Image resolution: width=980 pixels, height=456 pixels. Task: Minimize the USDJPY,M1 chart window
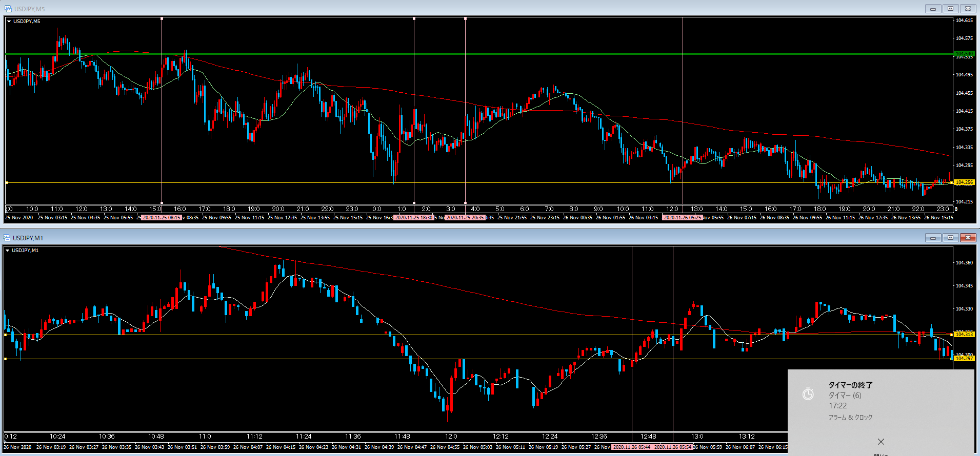pos(933,238)
